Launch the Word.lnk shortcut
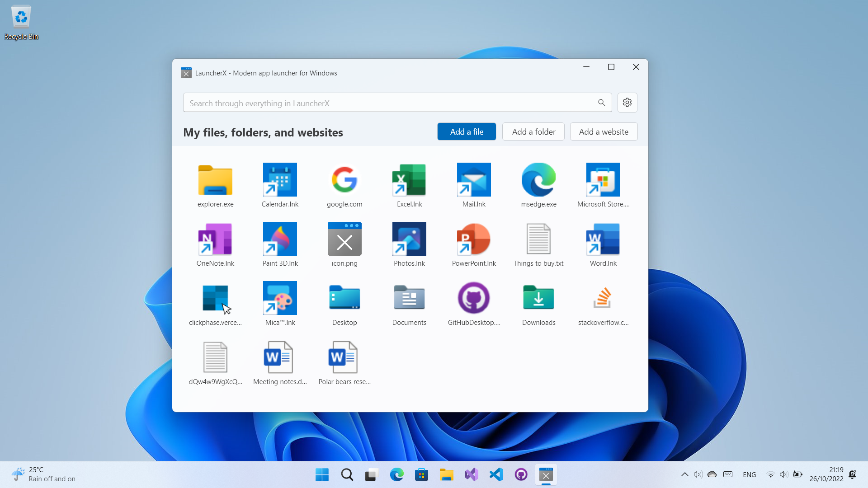 pyautogui.click(x=603, y=245)
